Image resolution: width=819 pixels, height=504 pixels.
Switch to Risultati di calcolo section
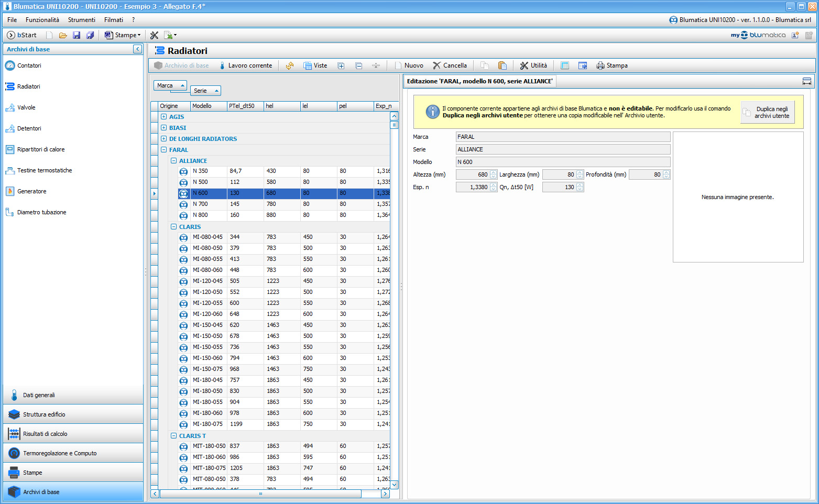(73, 434)
